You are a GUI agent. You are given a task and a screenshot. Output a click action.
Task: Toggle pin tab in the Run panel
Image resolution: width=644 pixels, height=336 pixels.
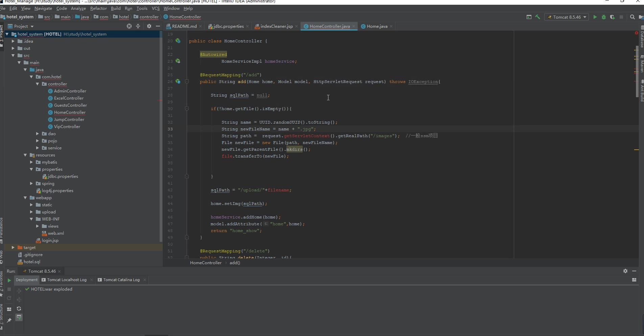(x=9, y=320)
